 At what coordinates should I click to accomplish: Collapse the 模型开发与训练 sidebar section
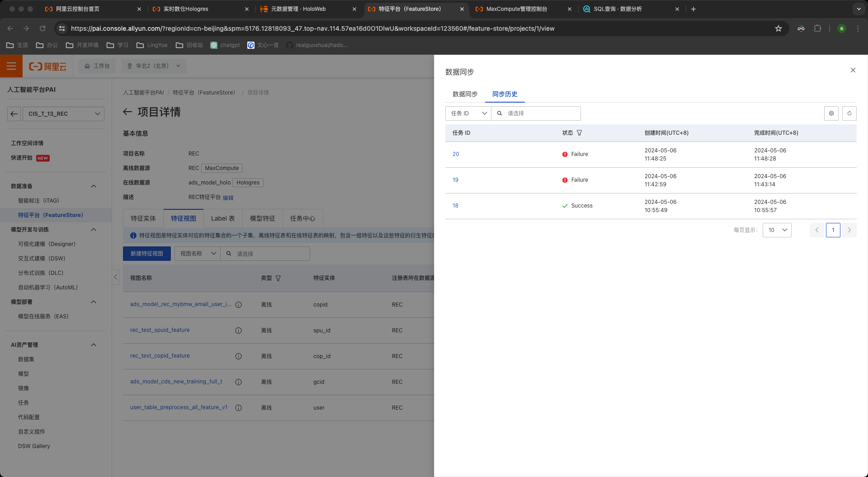pyautogui.click(x=94, y=230)
